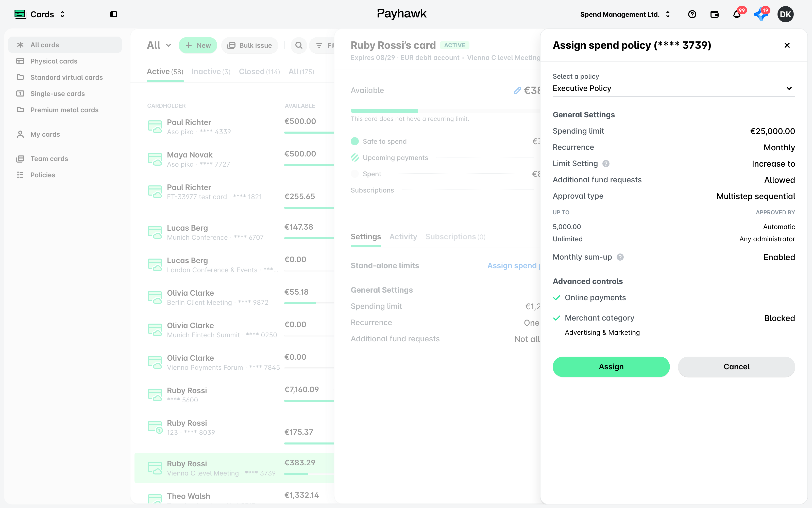The image size is (812, 508).
Task: Open Standard virtual cards in sidebar
Action: click(x=65, y=77)
